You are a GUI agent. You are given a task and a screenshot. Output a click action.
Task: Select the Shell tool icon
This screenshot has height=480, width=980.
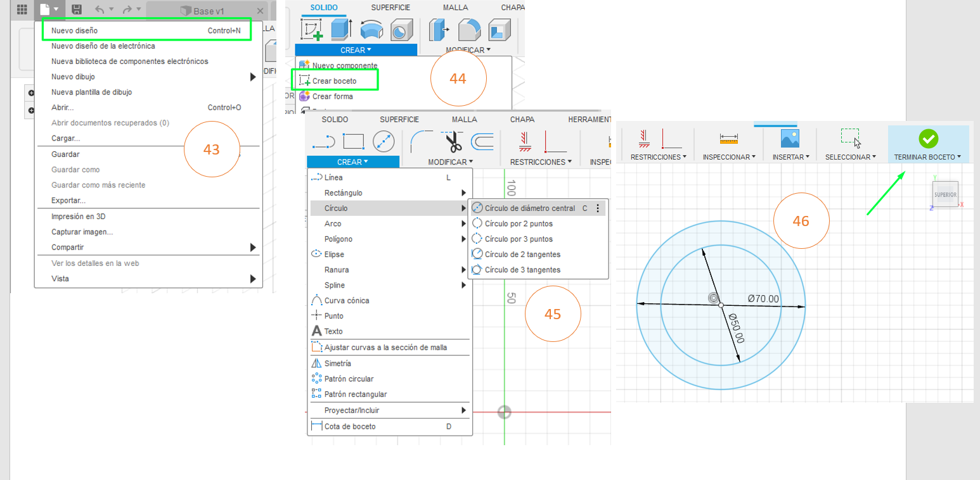(x=500, y=30)
